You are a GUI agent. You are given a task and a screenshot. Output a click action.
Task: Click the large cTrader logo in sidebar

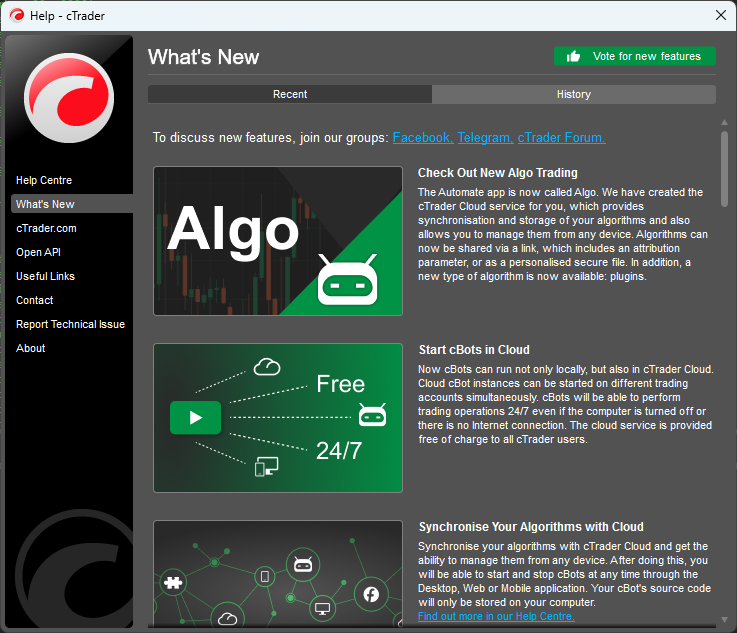point(69,98)
